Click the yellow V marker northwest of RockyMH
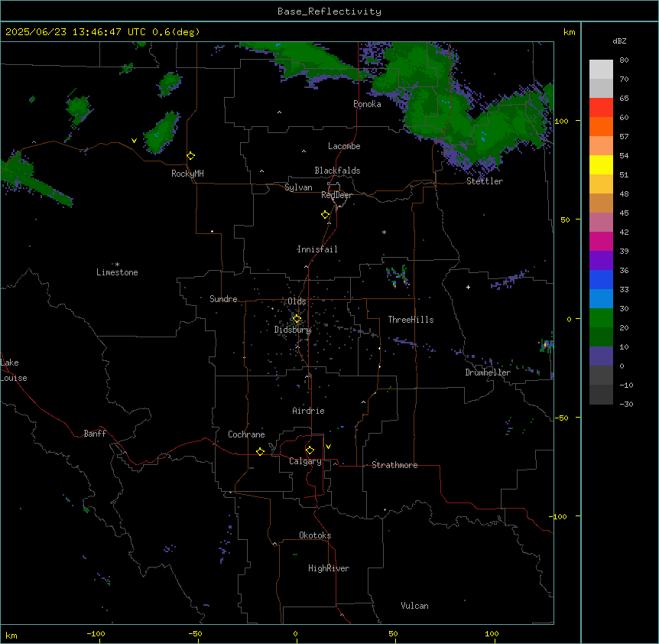Screen dimensions: 659x644 [134, 141]
